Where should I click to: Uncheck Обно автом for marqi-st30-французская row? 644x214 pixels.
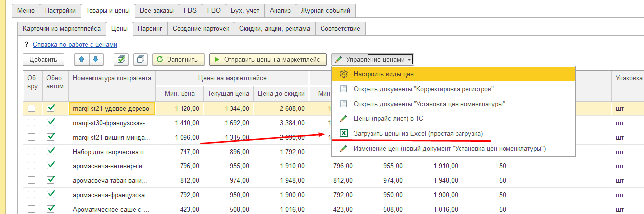[x=50, y=123]
